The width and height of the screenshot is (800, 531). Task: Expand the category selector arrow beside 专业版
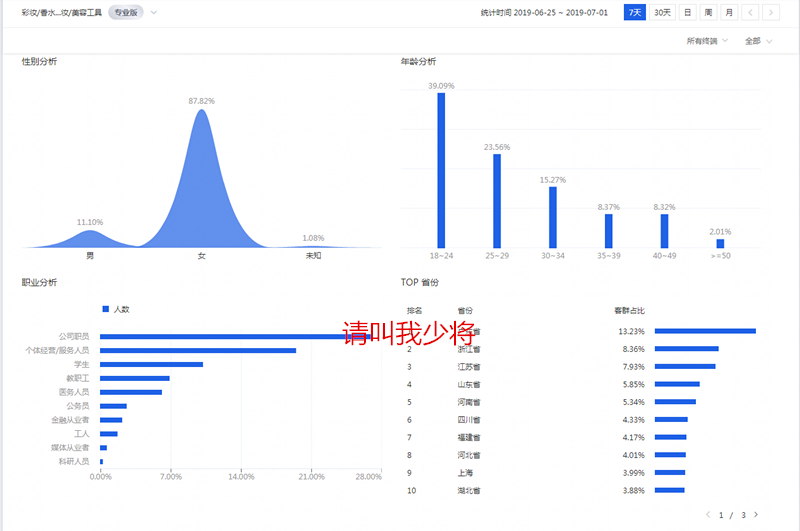[x=154, y=12]
